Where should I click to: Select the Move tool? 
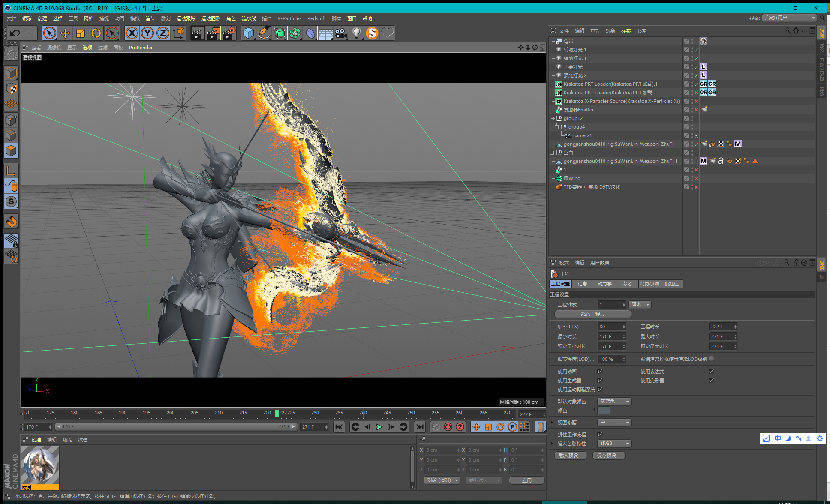[65, 33]
